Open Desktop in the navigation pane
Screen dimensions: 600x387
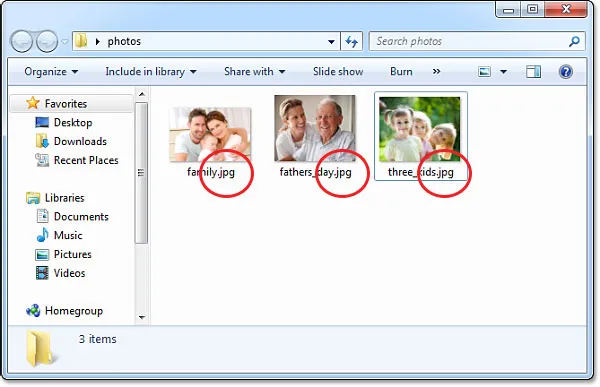tap(73, 122)
